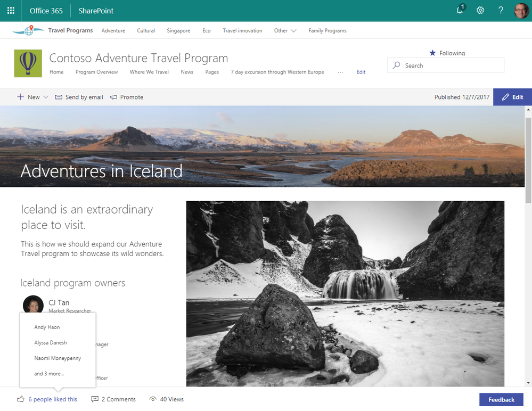
Task: Click the Contoso hot air balloon logo
Action: click(28, 63)
